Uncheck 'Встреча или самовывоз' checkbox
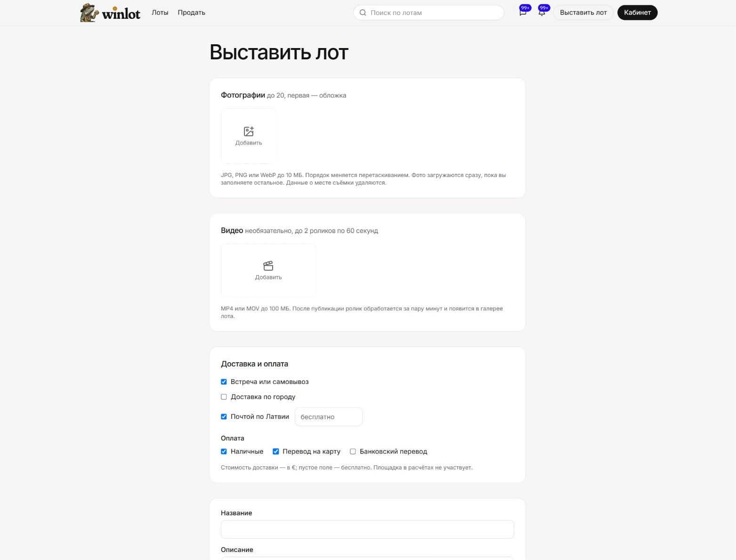The image size is (736, 560). (224, 382)
